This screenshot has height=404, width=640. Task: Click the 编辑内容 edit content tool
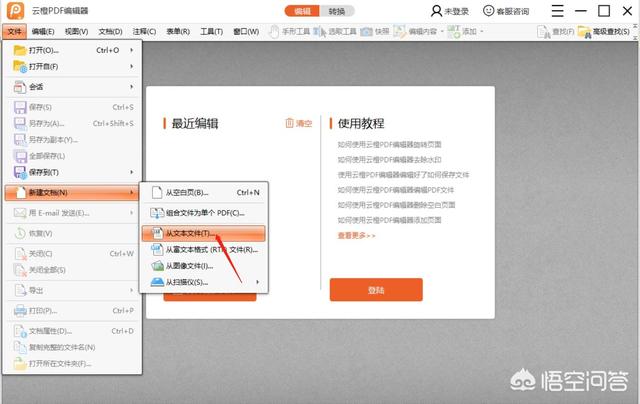coord(415,31)
